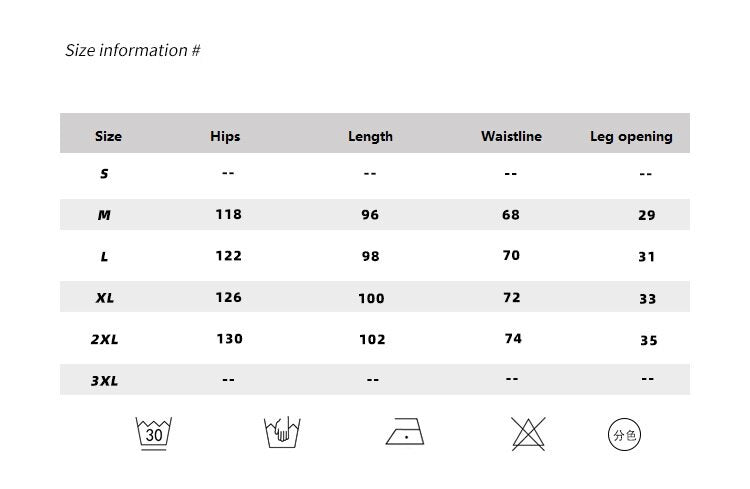The height and width of the screenshot is (489, 750).
Task: Select the Length column header
Action: (370, 136)
